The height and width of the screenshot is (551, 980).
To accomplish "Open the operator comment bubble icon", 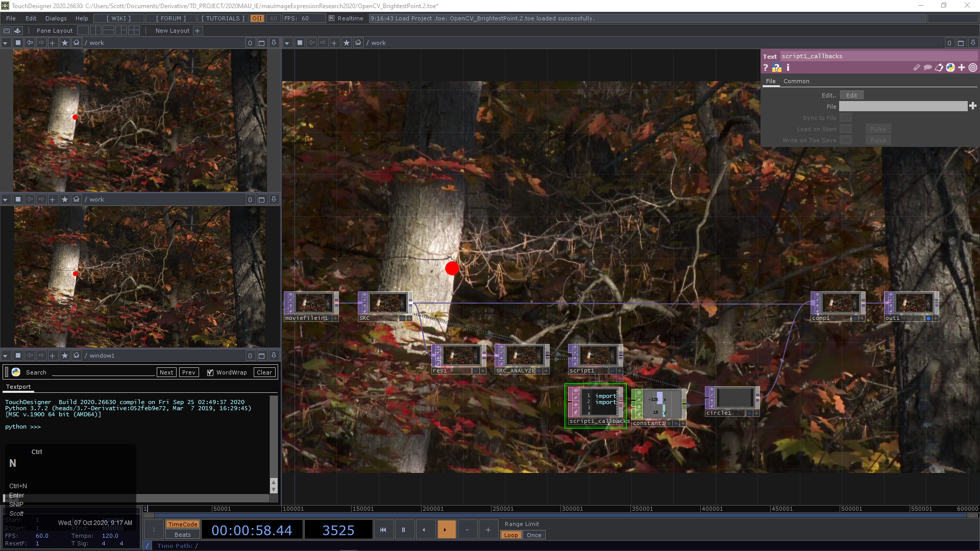I will (928, 68).
